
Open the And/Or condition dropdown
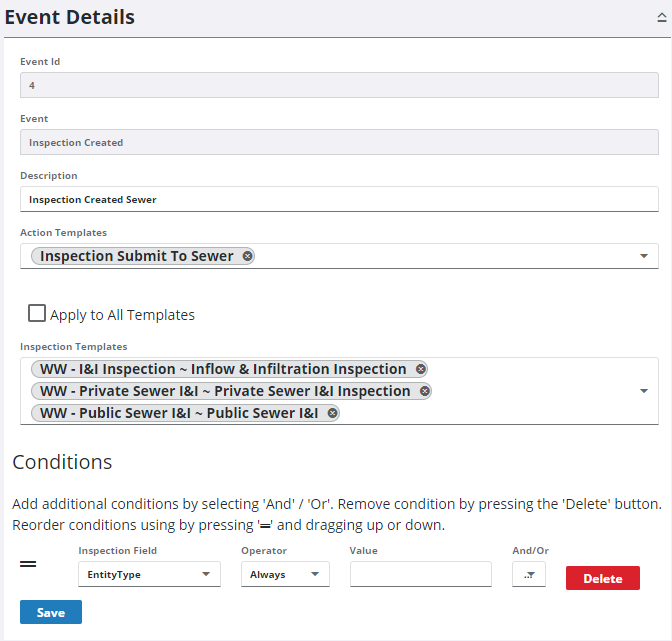coord(528,574)
